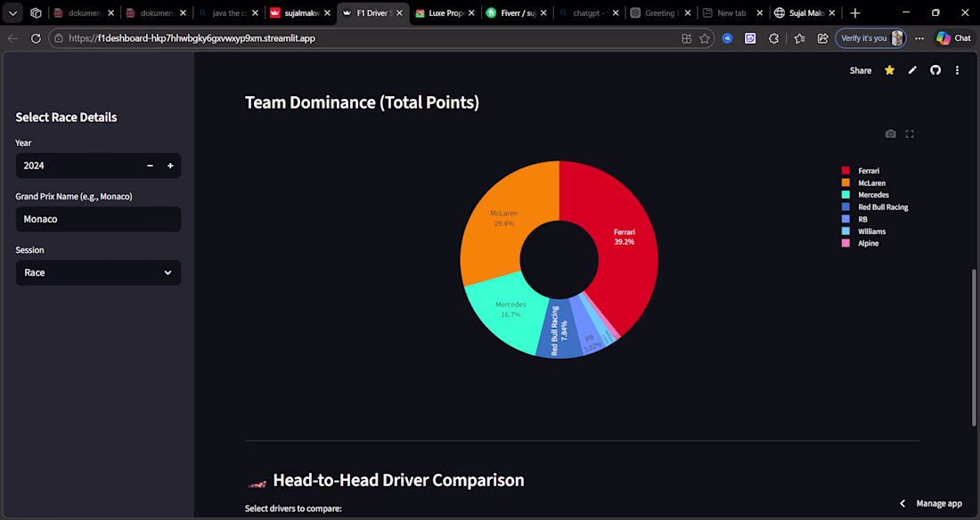The image size is (980, 520).
Task: Open the Copilot Chat button
Action: [954, 38]
